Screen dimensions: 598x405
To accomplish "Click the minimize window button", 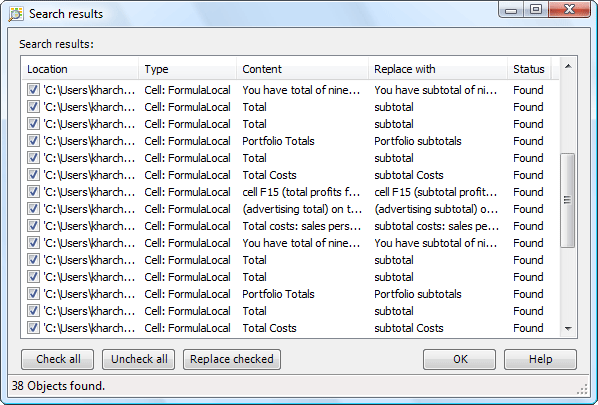I will (x=511, y=9).
